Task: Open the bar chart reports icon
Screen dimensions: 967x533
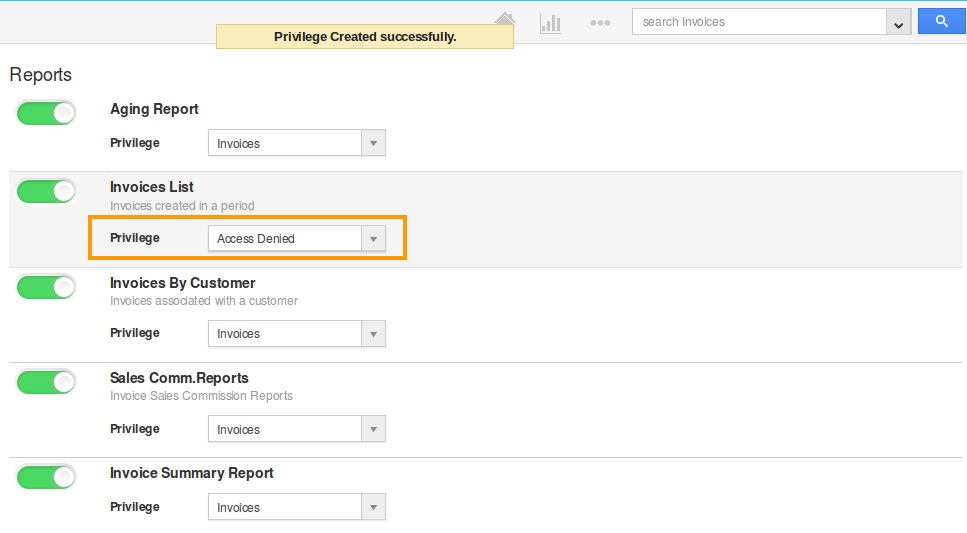Action: [550, 23]
